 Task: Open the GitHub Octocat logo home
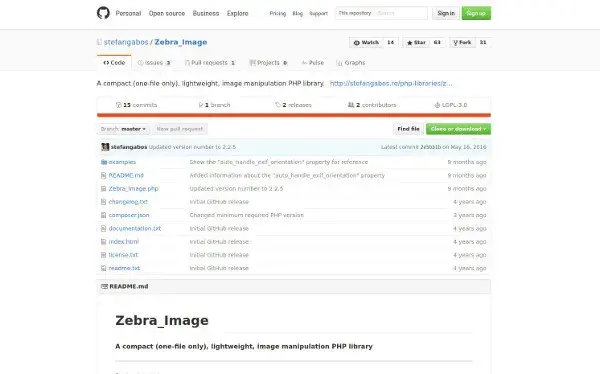(103, 13)
